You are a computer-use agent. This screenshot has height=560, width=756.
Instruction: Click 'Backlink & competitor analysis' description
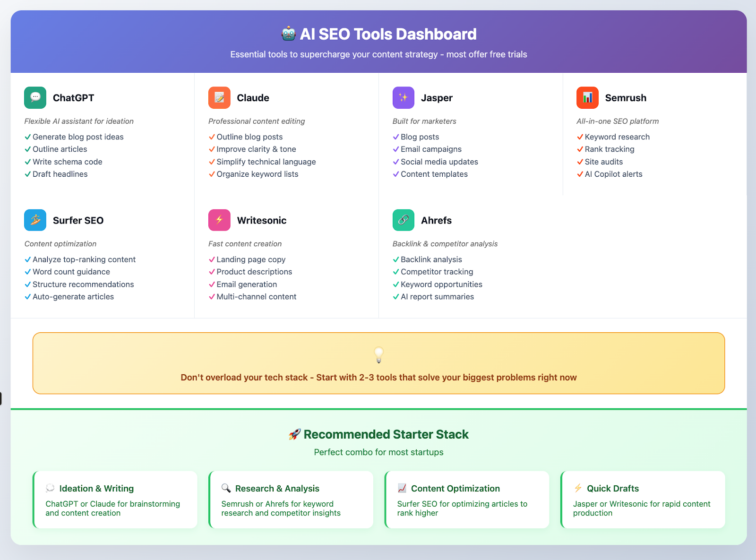click(445, 244)
